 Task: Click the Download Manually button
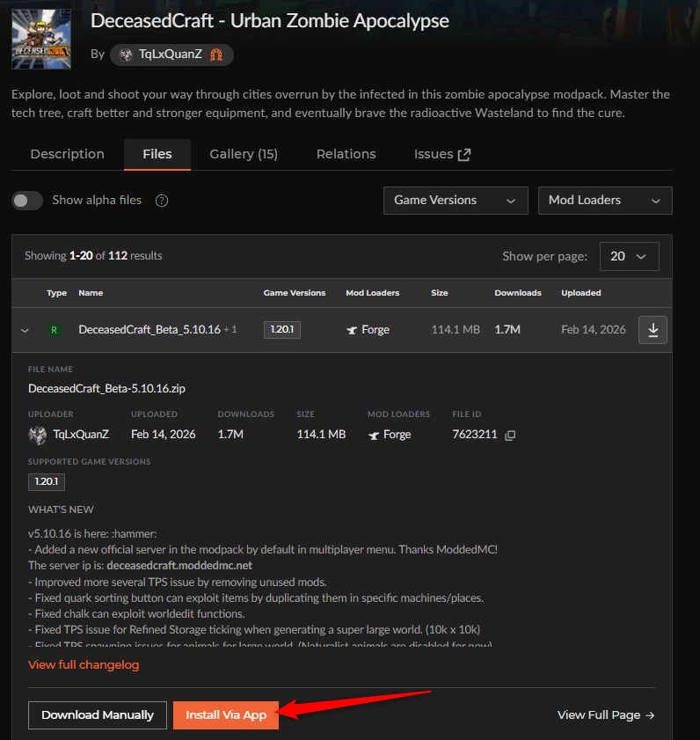pos(98,715)
